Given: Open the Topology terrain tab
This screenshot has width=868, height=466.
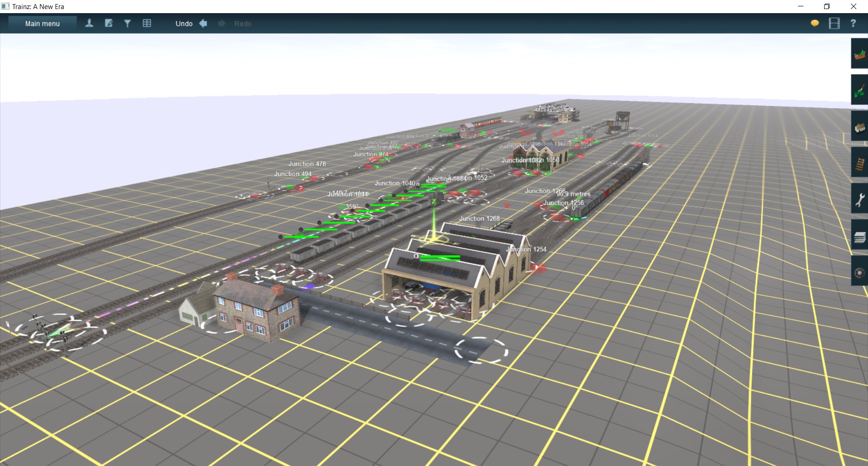Looking at the screenshot, I should click(x=859, y=54).
